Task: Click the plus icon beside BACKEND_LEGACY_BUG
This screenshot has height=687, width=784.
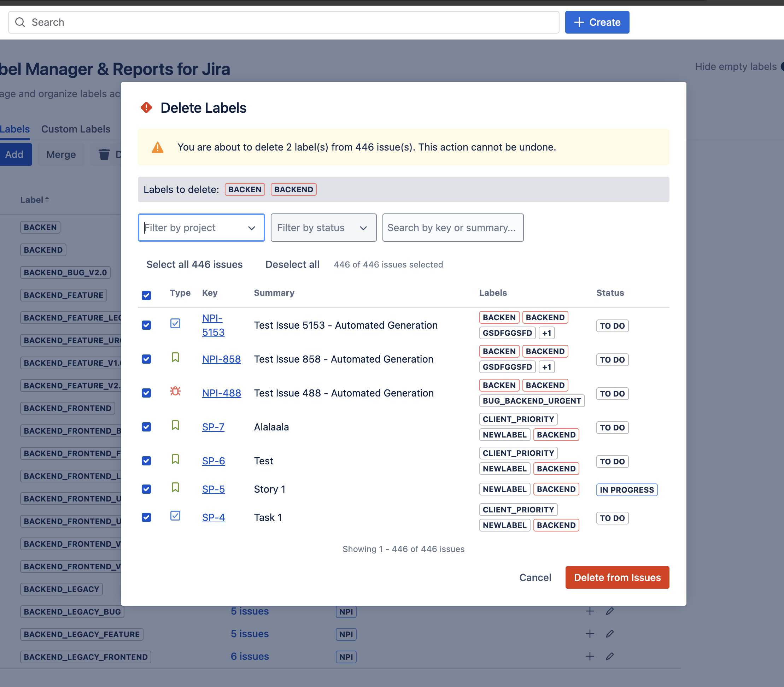Action: coord(590,611)
